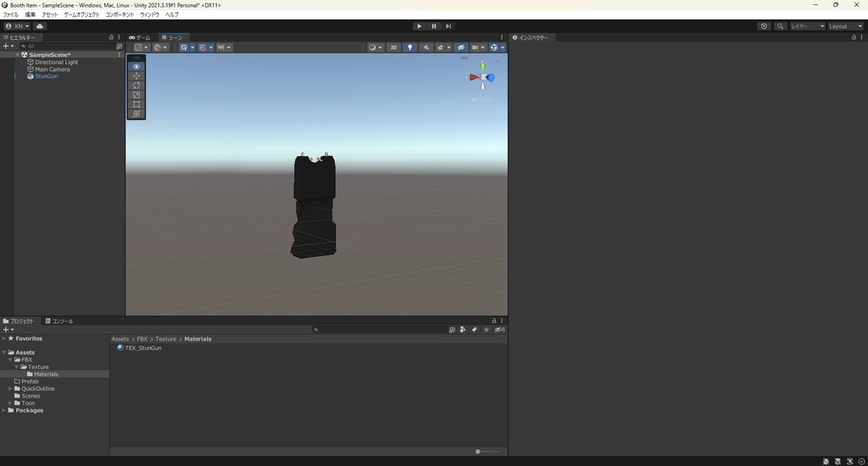Image resolution: width=868 pixels, height=466 pixels.
Task: Expand the Toon folder arrow
Action: point(10,403)
